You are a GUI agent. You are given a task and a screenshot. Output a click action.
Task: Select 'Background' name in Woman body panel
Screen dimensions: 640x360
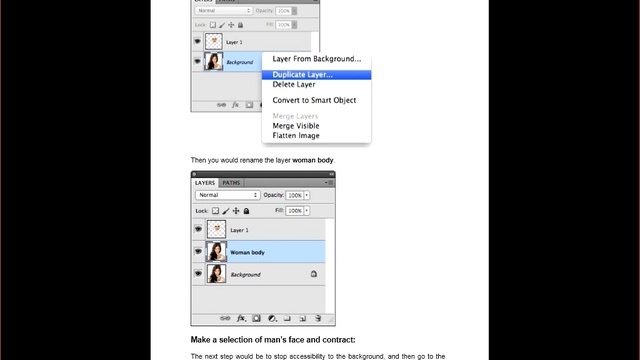245,275
